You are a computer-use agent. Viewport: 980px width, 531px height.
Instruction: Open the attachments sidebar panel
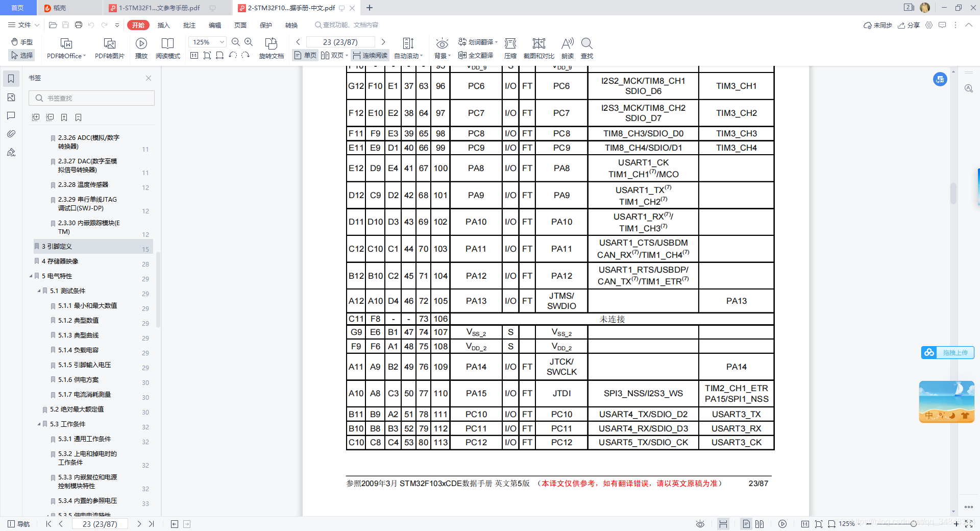click(x=11, y=134)
